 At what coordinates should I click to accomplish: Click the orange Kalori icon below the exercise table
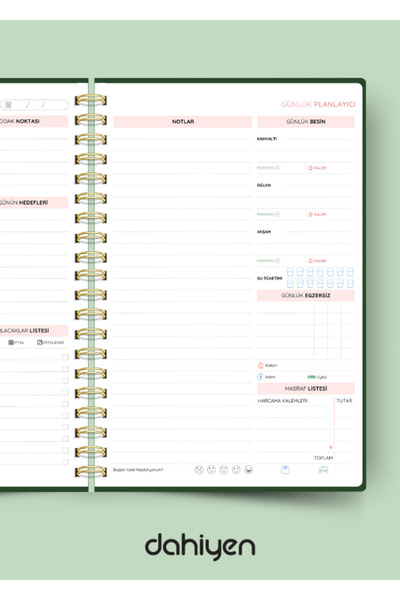pyautogui.click(x=261, y=365)
